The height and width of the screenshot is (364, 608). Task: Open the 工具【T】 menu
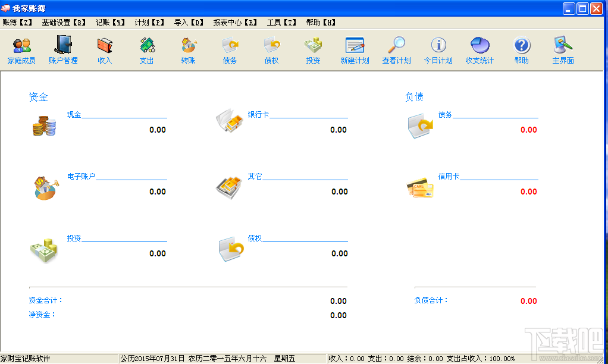tap(281, 23)
